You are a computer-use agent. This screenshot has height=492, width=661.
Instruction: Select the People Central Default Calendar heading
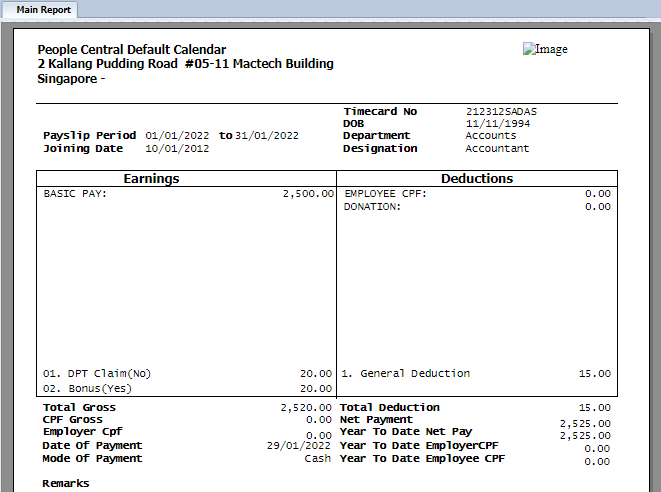[x=131, y=50]
